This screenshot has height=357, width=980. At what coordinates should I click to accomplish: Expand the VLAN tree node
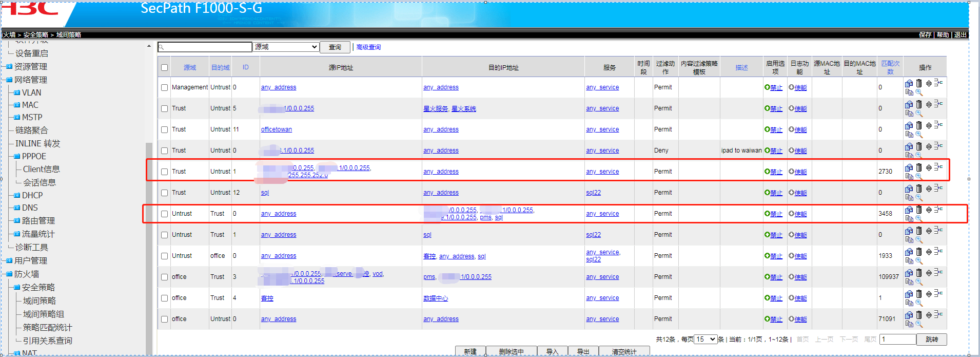17,93
